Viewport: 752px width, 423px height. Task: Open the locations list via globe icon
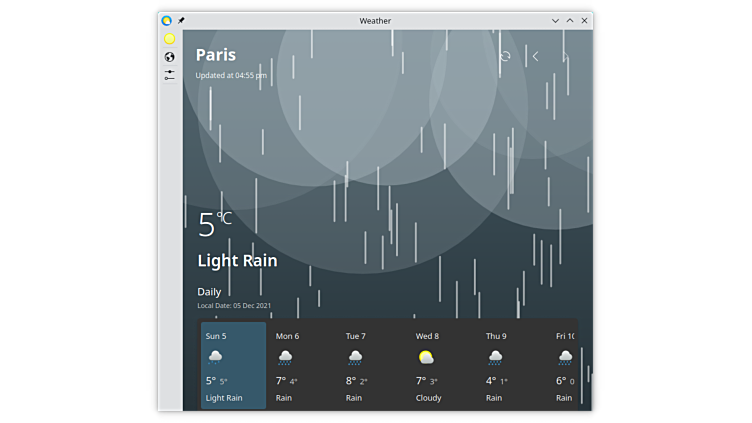click(x=170, y=57)
